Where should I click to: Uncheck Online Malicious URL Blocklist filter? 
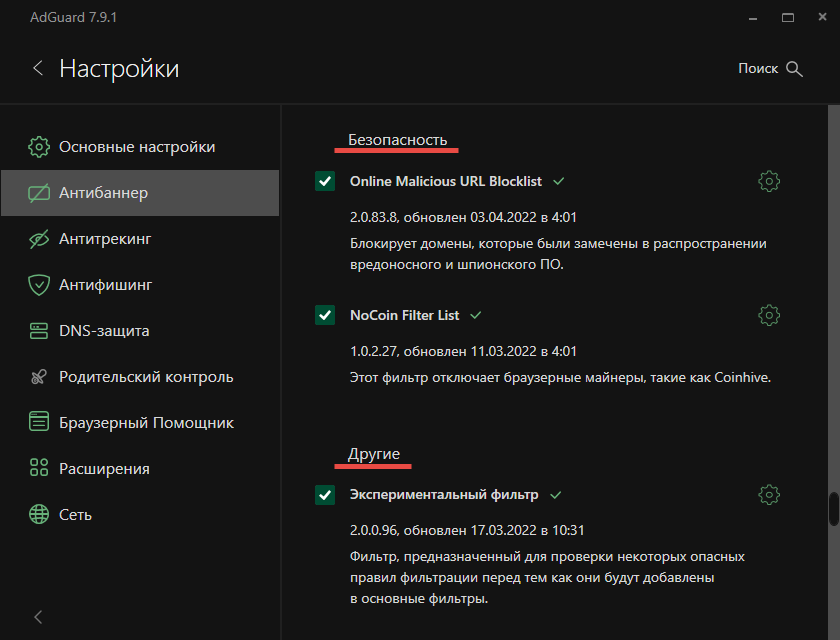tap(325, 181)
